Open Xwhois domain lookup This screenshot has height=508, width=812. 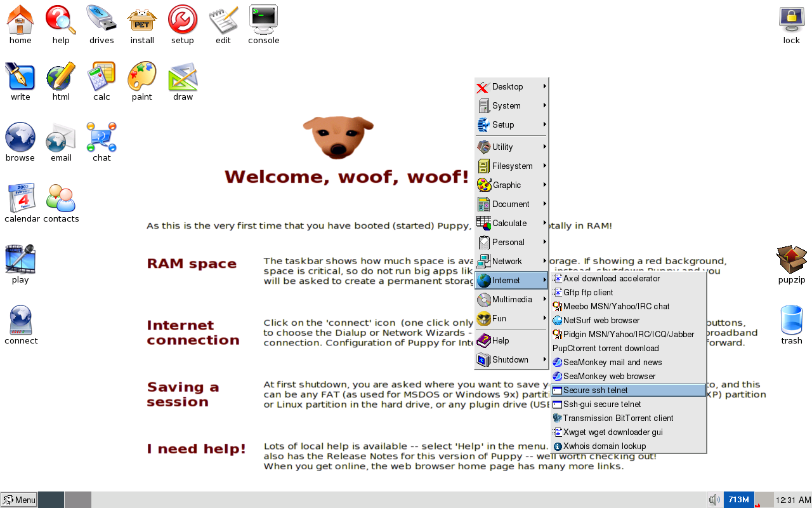click(629, 446)
